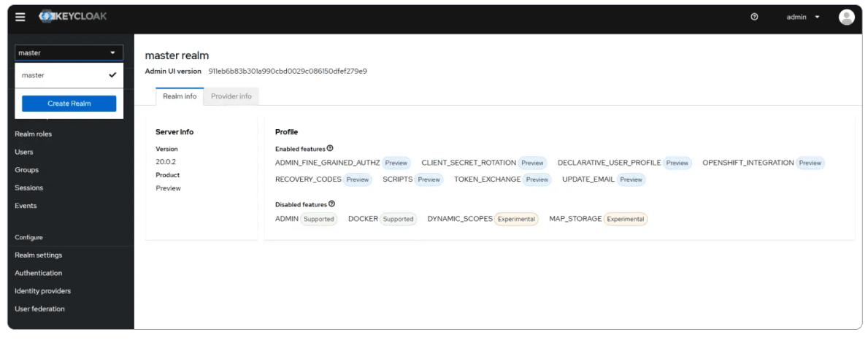The width and height of the screenshot is (868, 340).
Task: Navigate to Sessions
Action: 29,188
